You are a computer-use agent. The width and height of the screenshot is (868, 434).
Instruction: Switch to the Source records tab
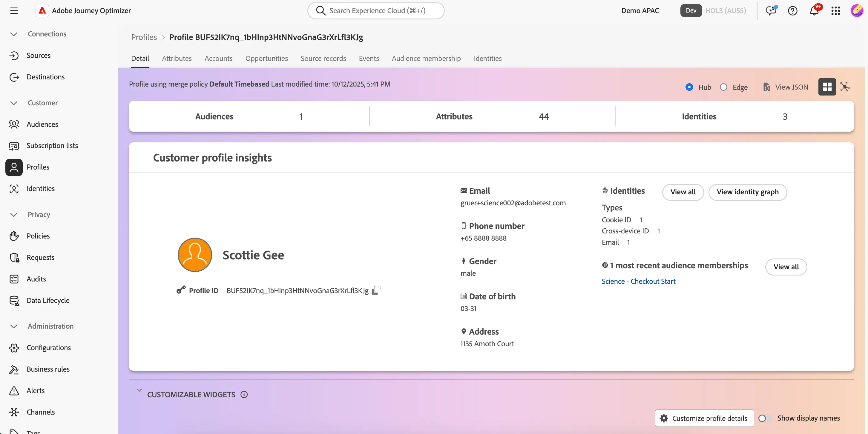point(323,59)
